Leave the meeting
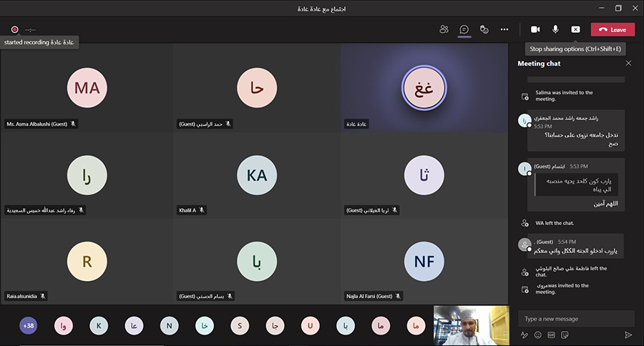The height and width of the screenshot is (346, 644). point(613,29)
